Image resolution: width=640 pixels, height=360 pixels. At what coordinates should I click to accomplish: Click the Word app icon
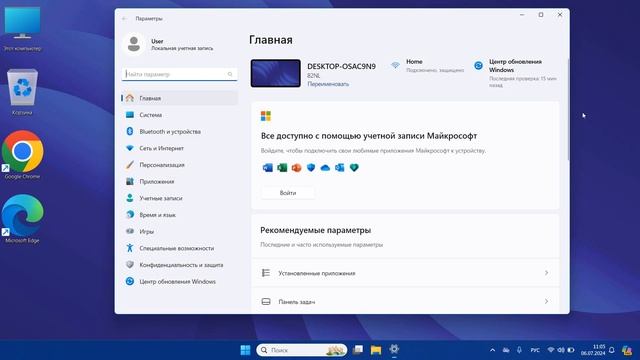tap(268, 167)
